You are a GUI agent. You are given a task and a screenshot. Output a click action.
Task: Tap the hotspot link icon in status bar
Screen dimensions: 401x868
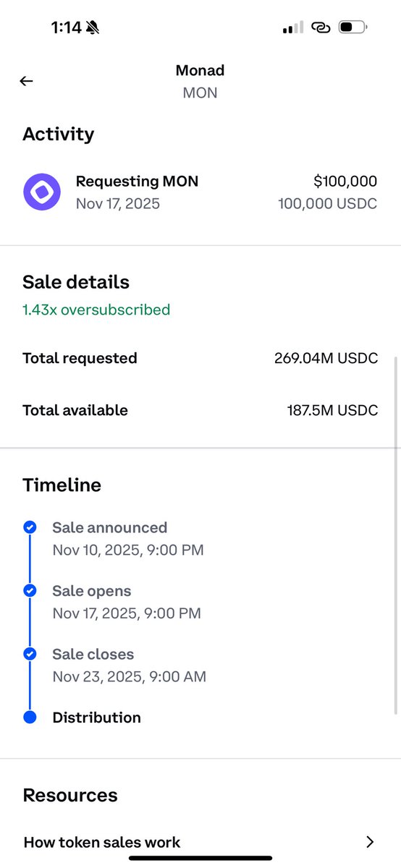click(x=320, y=27)
